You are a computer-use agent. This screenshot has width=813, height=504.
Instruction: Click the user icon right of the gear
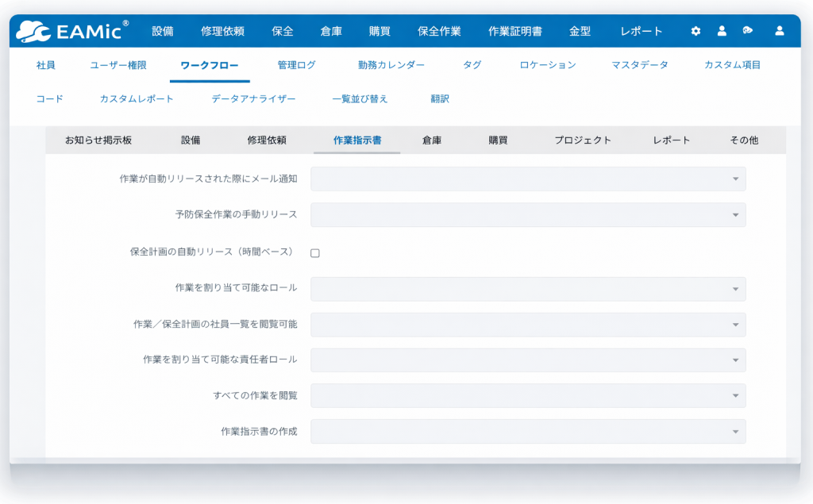click(x=722, y=31)
